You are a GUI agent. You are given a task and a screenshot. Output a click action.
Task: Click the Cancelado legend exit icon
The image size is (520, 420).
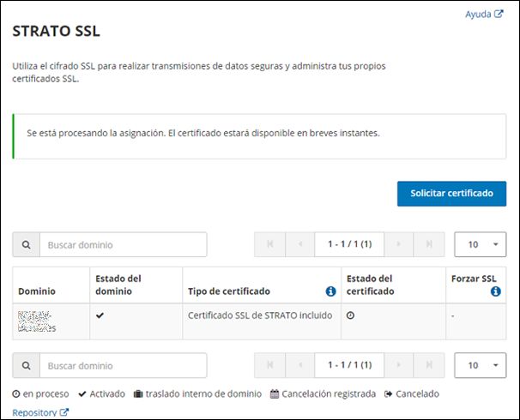tap(389, 393)
